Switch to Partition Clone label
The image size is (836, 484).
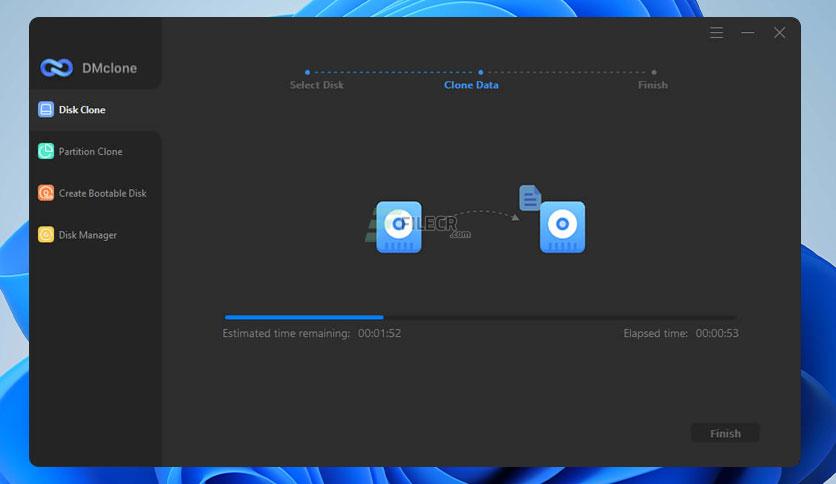pos(91,151)
